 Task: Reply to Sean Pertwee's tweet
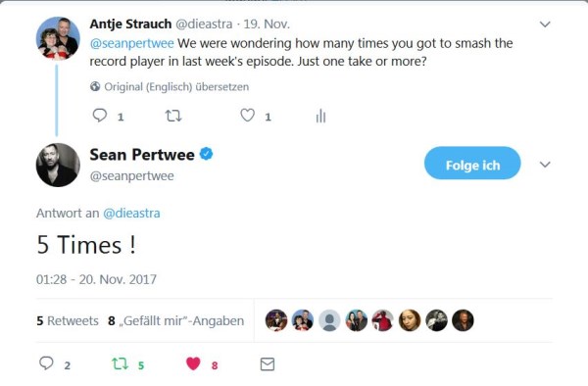[46, 363]
